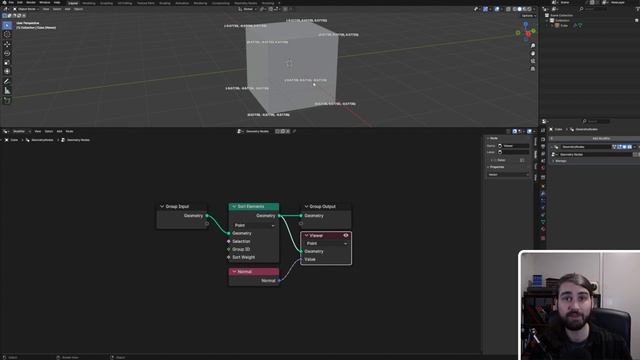Open node editor Add menu

click(60, 131)
